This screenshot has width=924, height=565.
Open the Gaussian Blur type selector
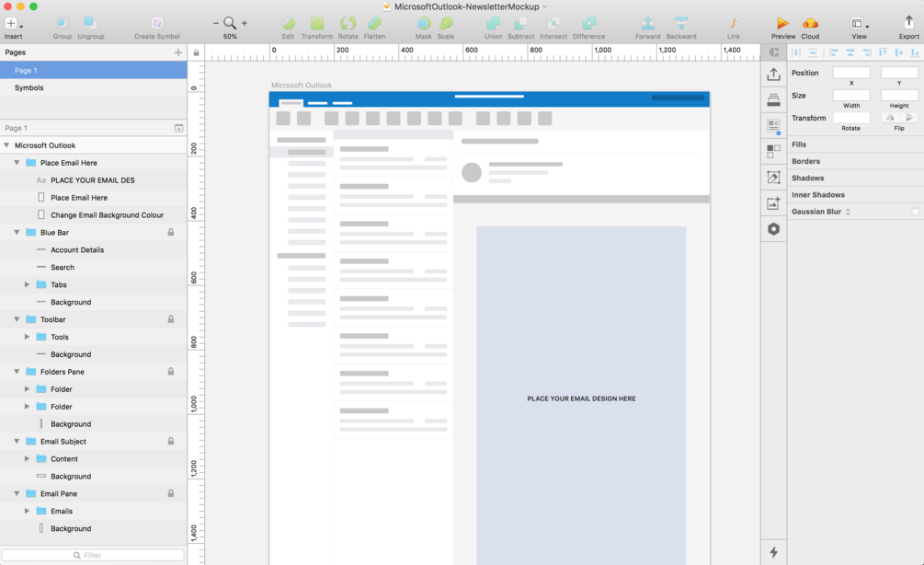[x=848, y=212]
